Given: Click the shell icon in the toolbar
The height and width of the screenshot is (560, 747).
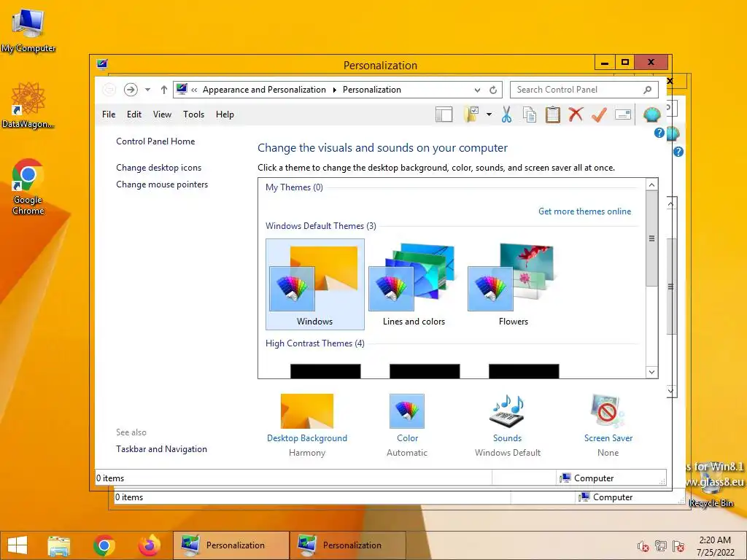Looking at the screenshot, I should tap(651, 114).
